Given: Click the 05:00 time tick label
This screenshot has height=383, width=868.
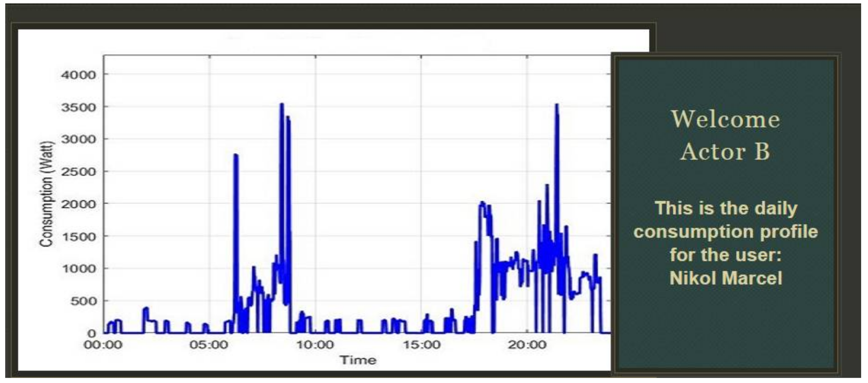Looking at the screenshot, I should pos(209,345).
